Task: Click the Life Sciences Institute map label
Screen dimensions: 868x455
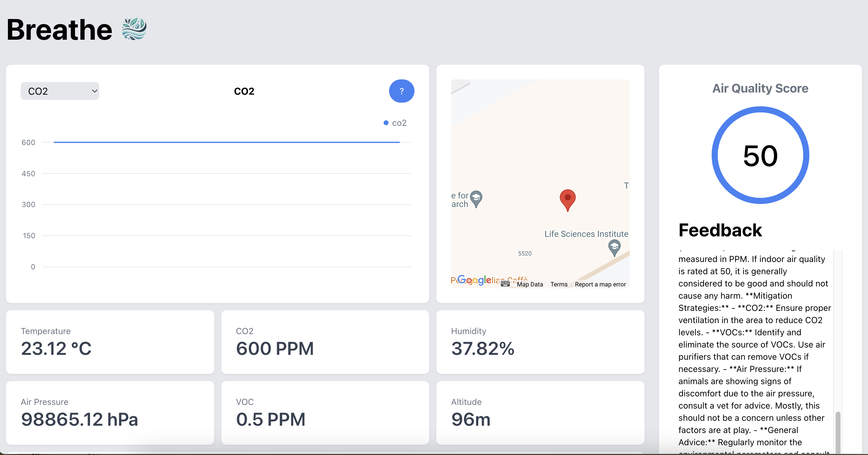Action: [x=586, y=234]
